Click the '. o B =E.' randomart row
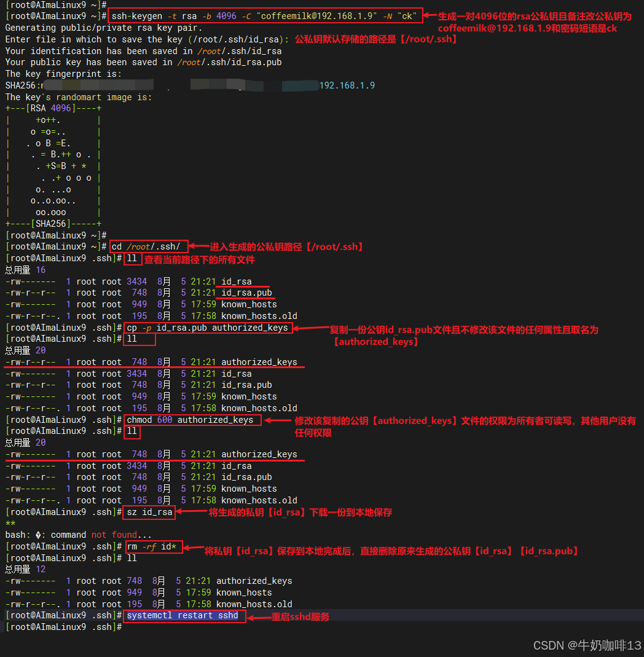Viewport: 644px width, 657px height. point(48,143)
